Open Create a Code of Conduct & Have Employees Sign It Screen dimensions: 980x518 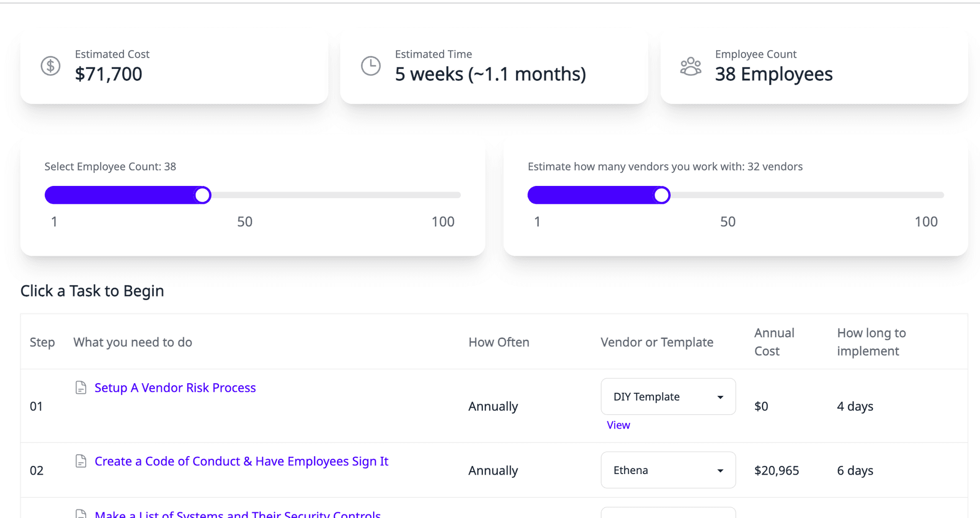pos(241,461)
